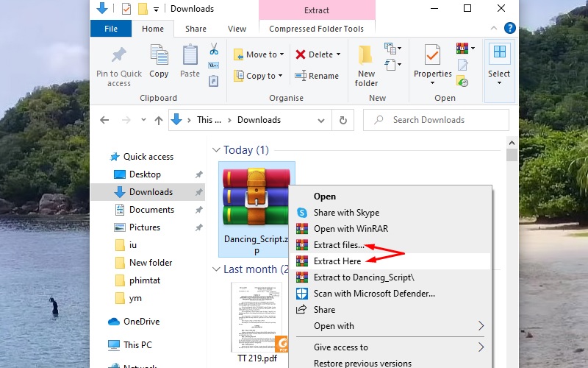The height and width of the screenshot is (368, 588).
Task: Click the Edit icon in Open group
Action: (x=463, y=65)
